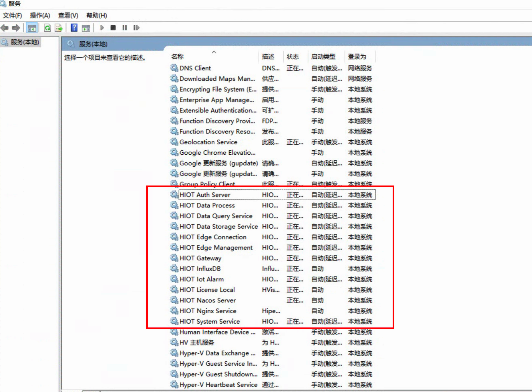Image resolution: width=532 pixels, height=392 pixels.
Task: Select HIOT License Local row
Action: coord(272,290)
